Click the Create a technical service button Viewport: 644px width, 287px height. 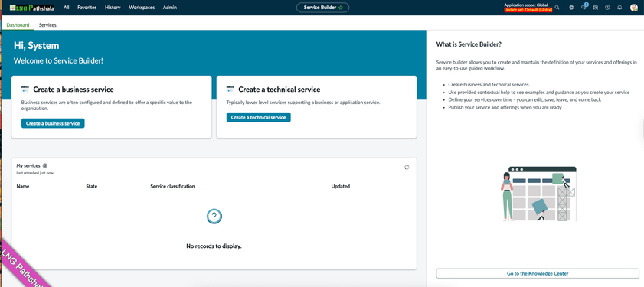click(x=258, y=117)
